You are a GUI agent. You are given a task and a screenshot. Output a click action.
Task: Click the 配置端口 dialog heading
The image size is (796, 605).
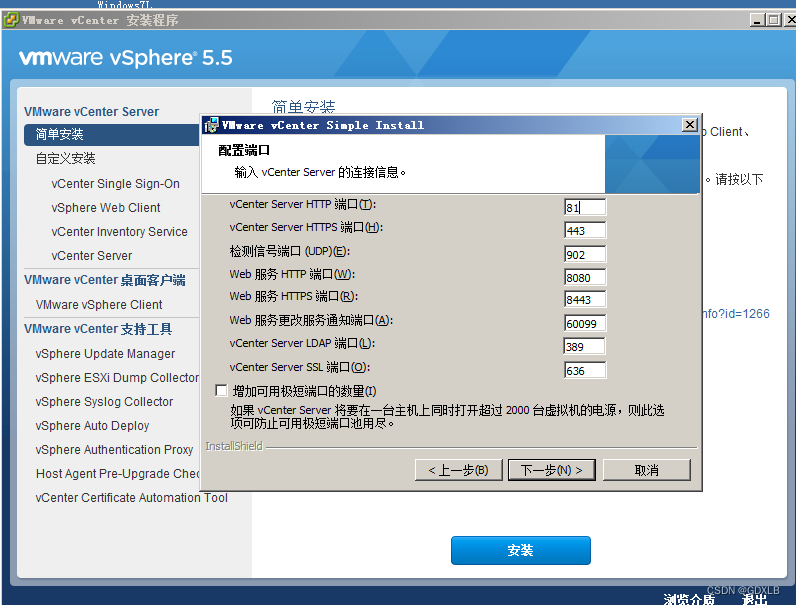(244, 150)
